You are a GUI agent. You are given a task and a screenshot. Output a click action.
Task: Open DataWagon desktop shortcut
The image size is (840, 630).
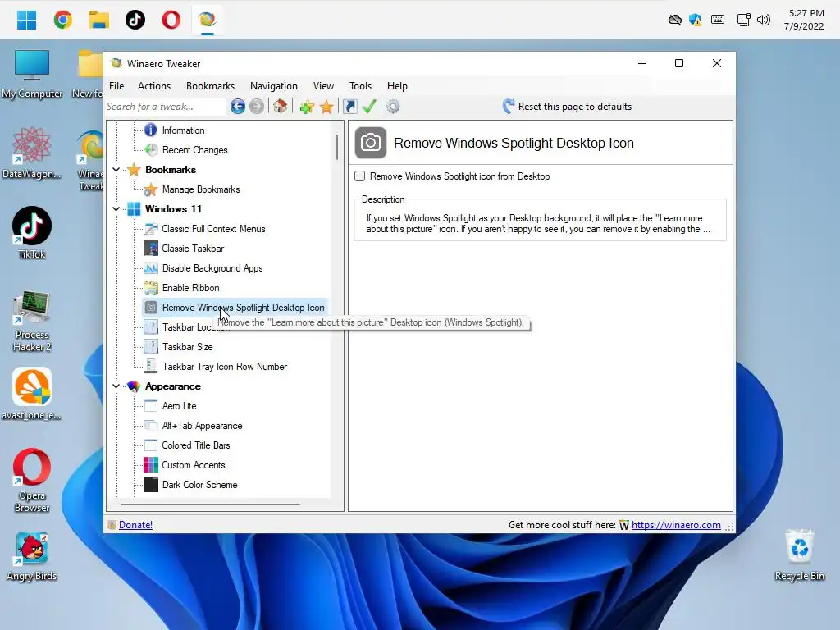pos(32,153)
